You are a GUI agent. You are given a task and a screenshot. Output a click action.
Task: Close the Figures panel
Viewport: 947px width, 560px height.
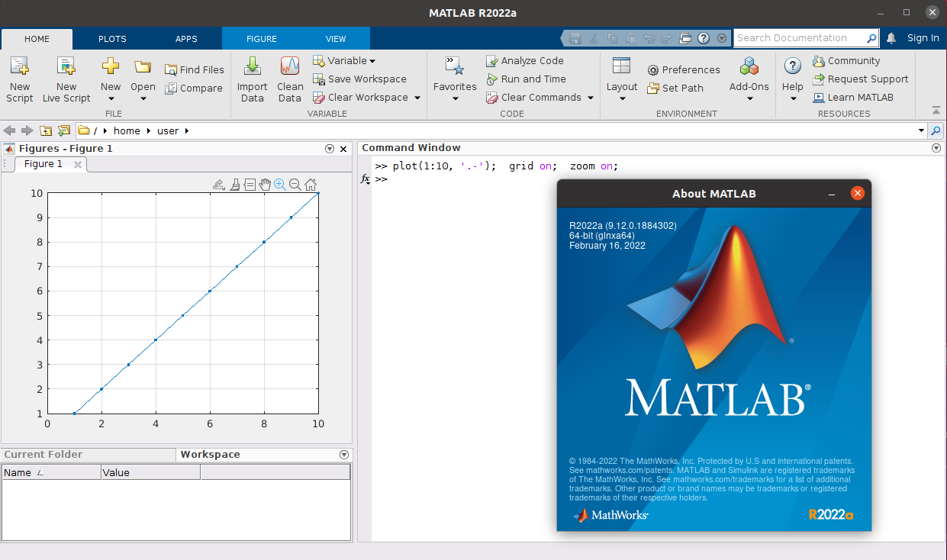(343, 150)
